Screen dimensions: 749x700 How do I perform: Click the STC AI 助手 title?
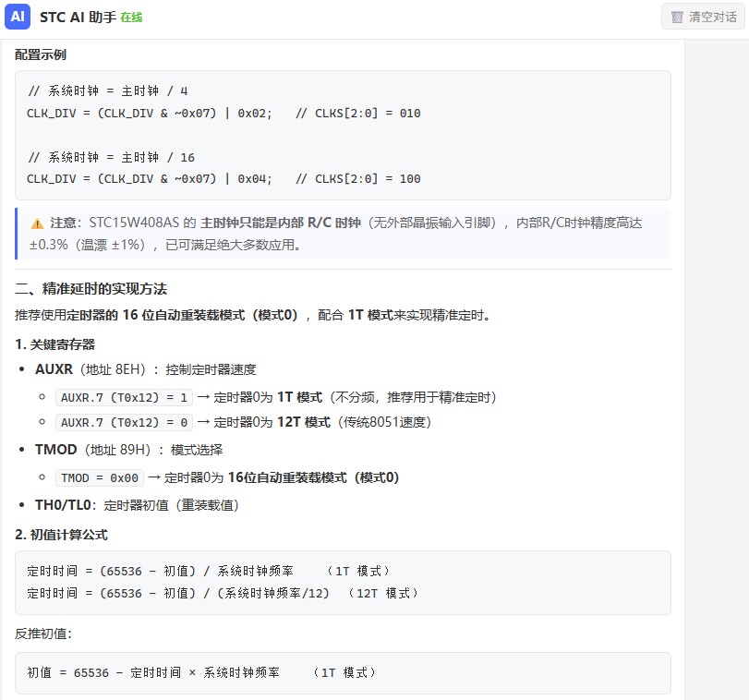pos(78,18)
